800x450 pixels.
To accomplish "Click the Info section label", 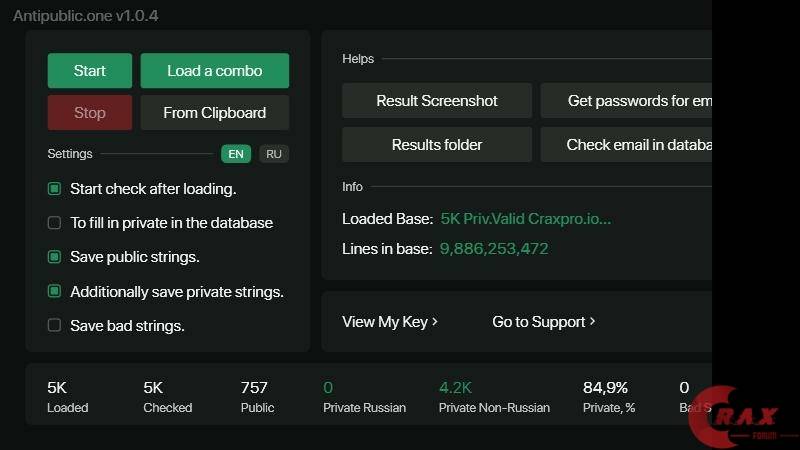I will (x=353, y=187).
